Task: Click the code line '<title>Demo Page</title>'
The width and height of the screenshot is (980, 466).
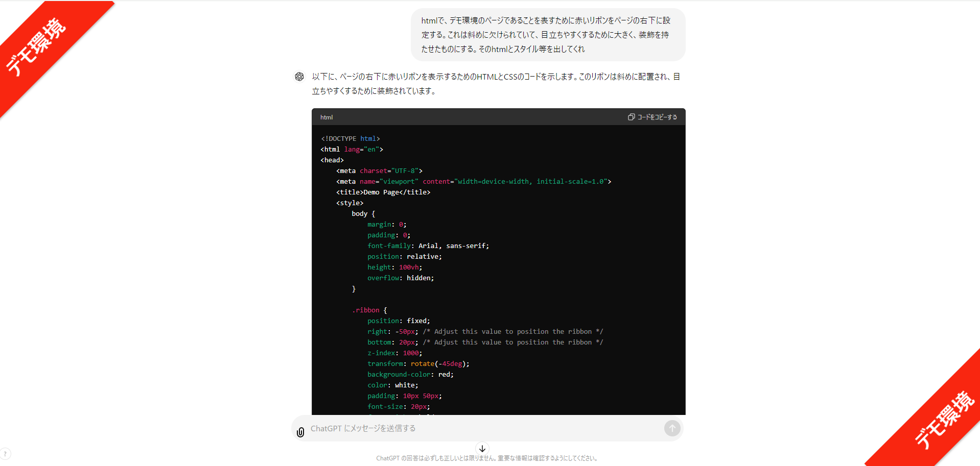Action: 383,192
